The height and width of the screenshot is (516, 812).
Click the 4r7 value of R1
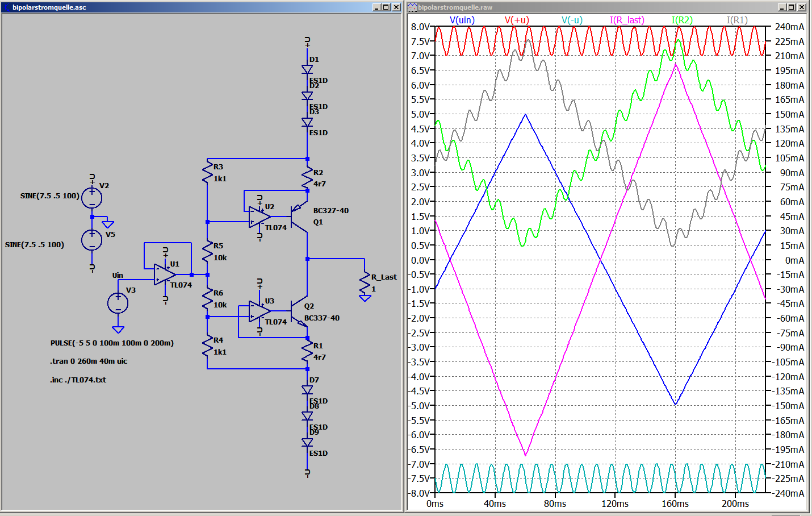(x=320, y=357)
